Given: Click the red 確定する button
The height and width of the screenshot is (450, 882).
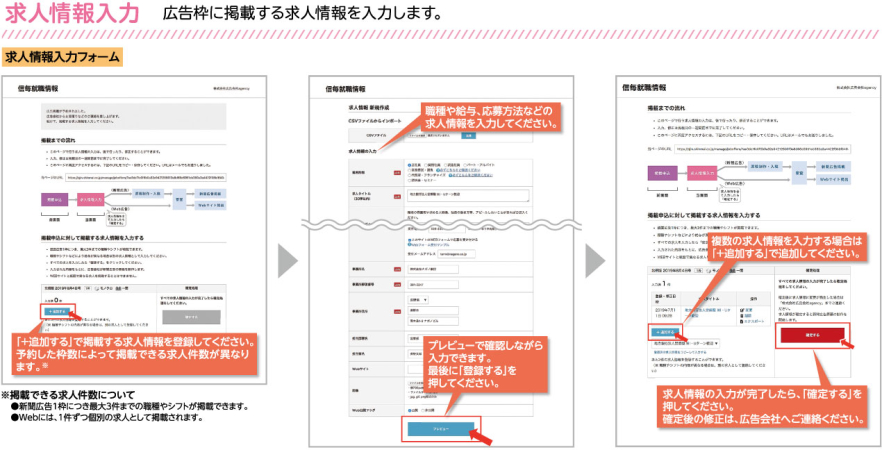Looking at the screenshot, I should (x=812, y=335).
